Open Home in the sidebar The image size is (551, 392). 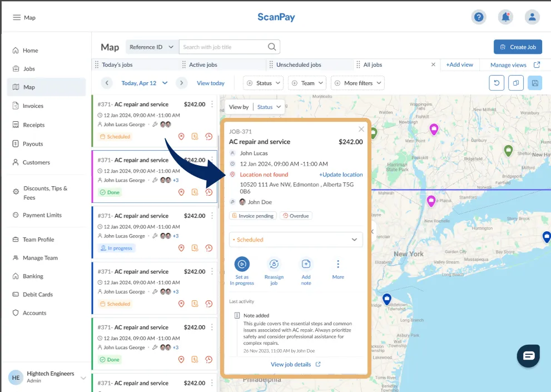click(x=46, y=50)
